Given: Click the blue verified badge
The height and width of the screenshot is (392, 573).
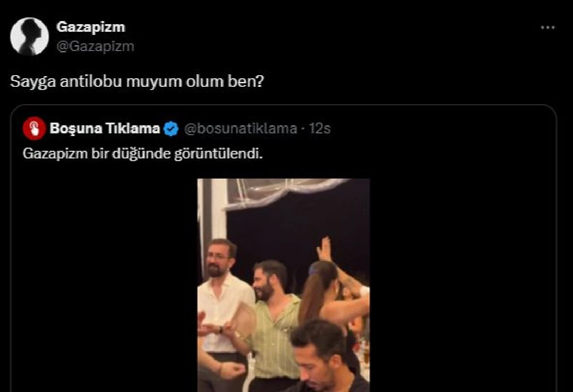Looking at the screenshot, I should click(x=171, y=129).
